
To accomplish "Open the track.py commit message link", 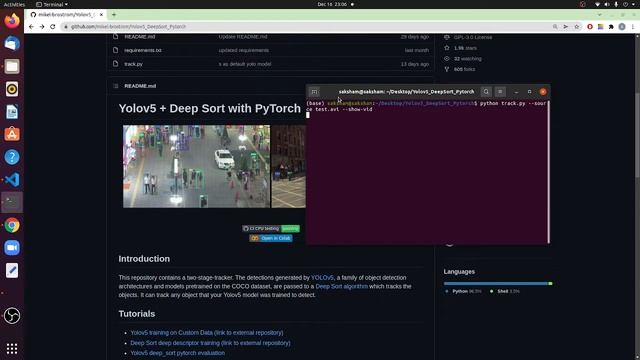I will [245, 64].
